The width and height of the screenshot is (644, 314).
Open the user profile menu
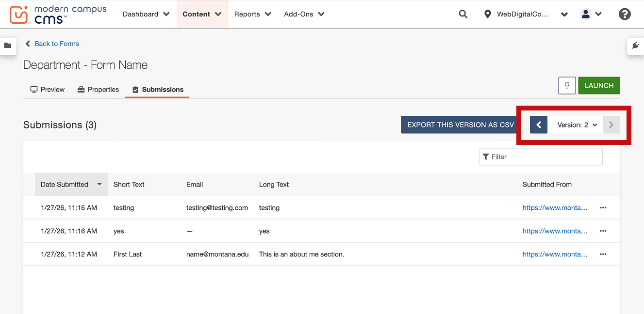pos(591,14)
